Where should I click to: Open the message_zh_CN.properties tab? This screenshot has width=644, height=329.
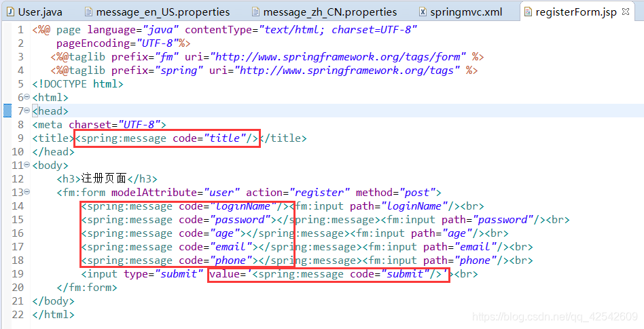coord(325,12)
